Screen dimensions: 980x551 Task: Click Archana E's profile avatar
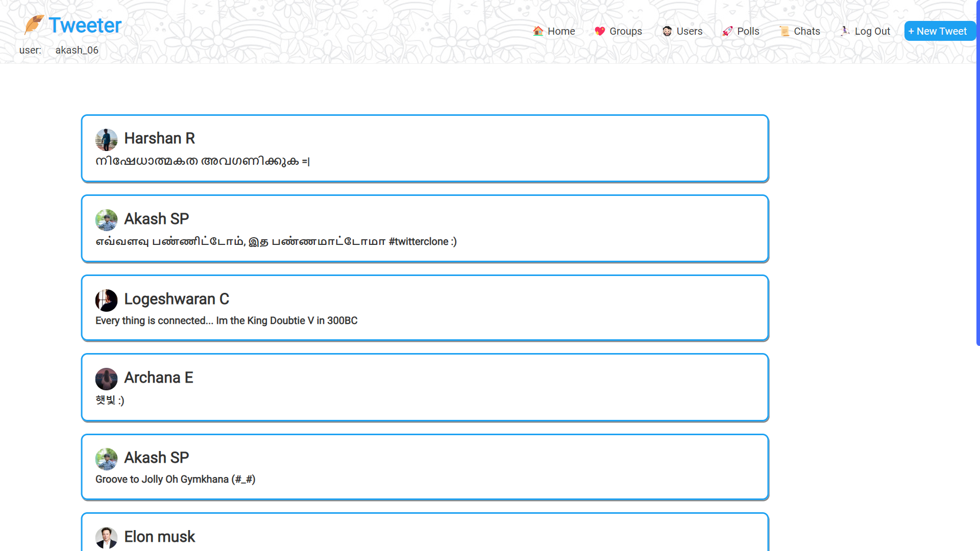click(x=106, y=379)
